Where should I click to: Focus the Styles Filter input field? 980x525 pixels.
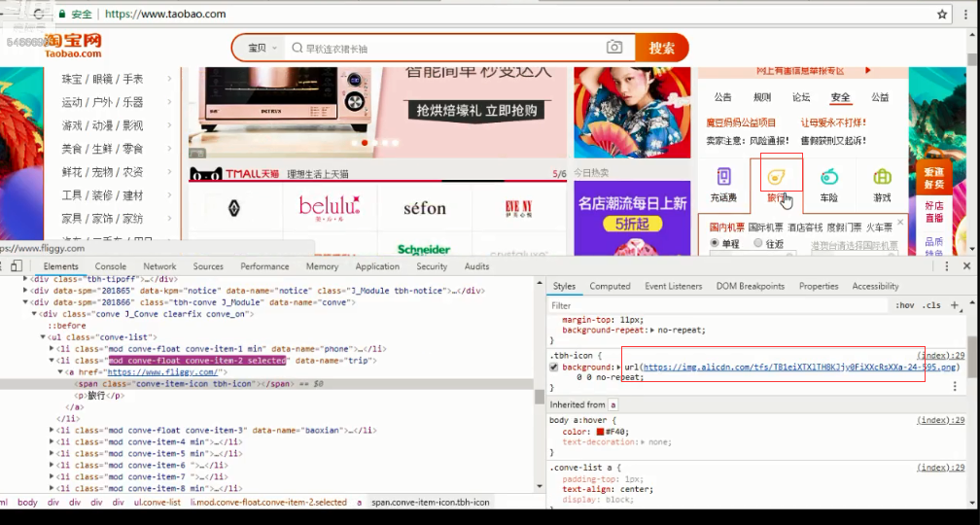(718, 305)
